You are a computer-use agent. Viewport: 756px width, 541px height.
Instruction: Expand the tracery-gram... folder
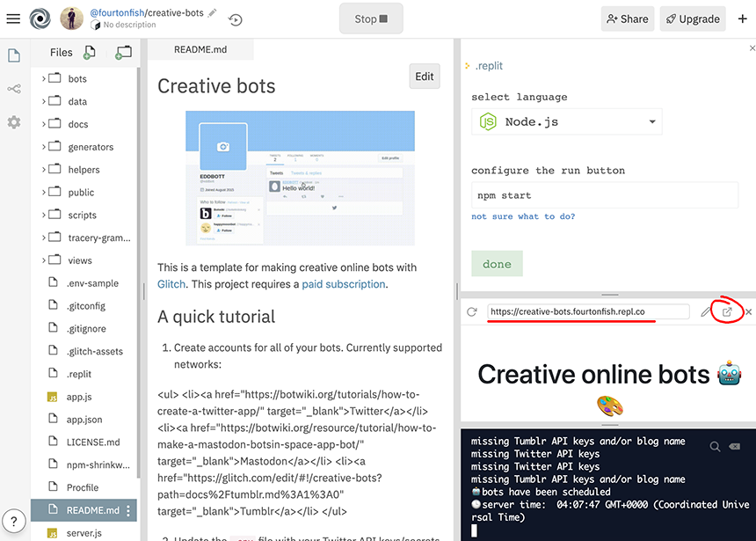(x=43, y=238)
